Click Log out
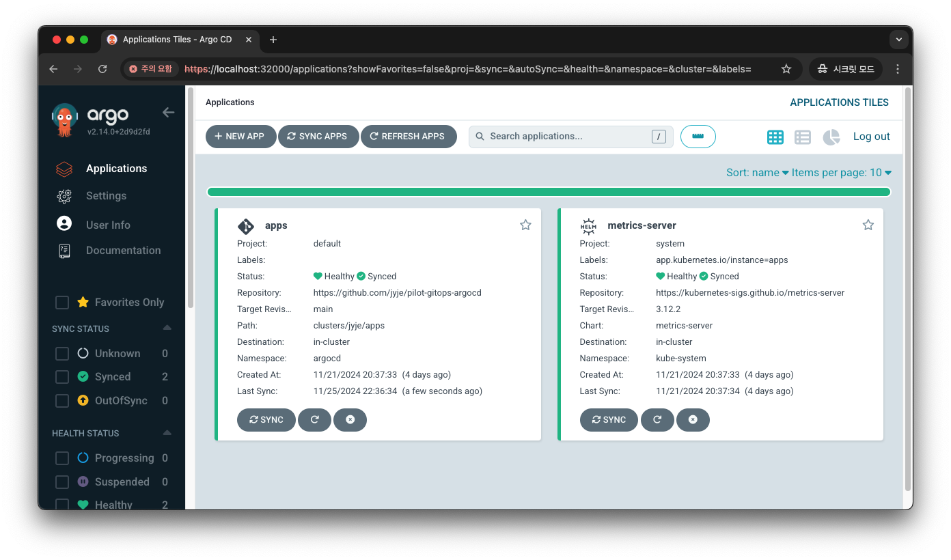The height and width of the screenshot is (560, 951). click(871, 137)
